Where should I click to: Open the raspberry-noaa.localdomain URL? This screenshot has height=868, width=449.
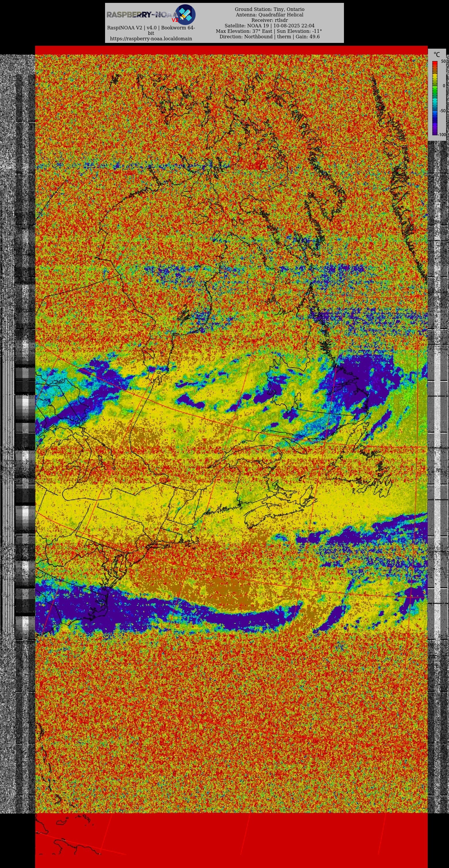click(x=151, y=39)
